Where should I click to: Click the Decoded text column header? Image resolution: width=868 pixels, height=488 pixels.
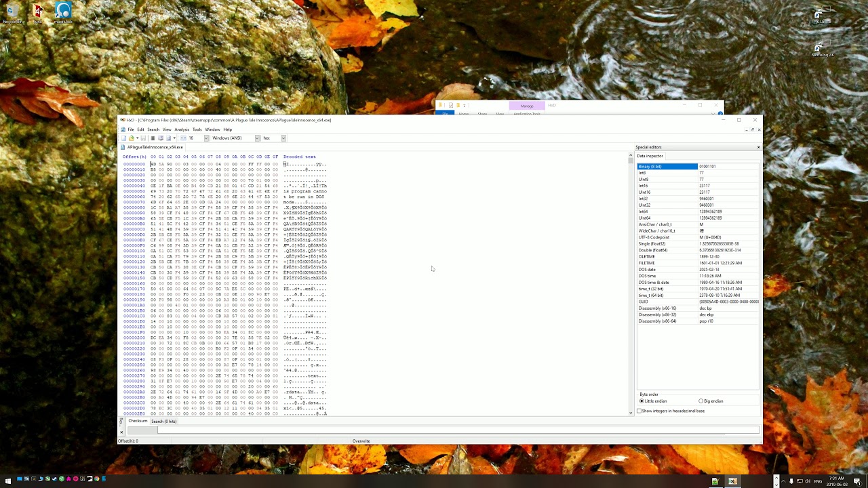click(300, 157)
